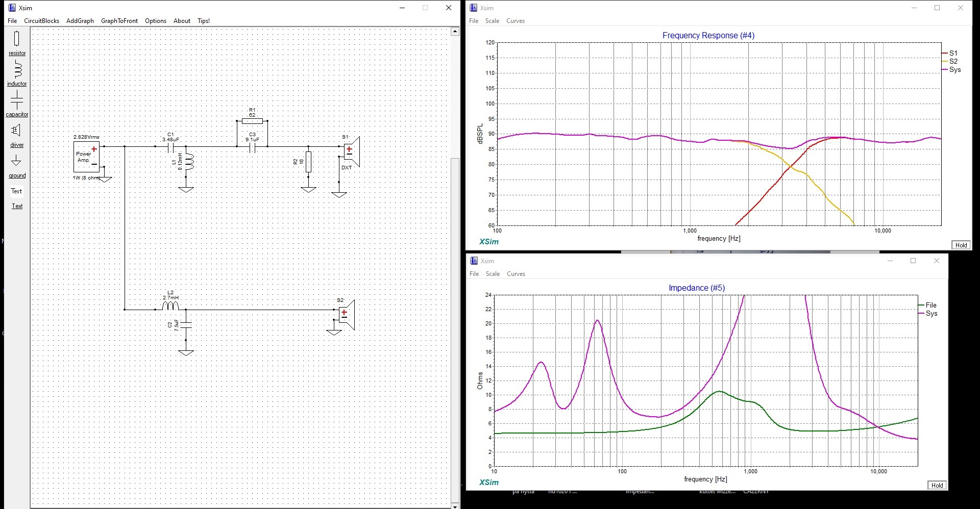Maximize the Frequency Response window
The image size is (980, 509).
click(x=937, y=8)
